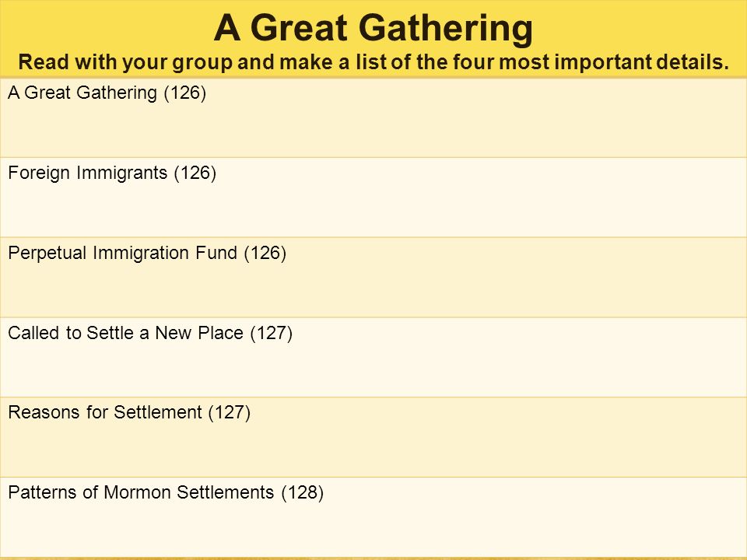Click blank notes area under Foreign Immigrants row
This screenshot has height=560, width=747.
click(373, 209)
